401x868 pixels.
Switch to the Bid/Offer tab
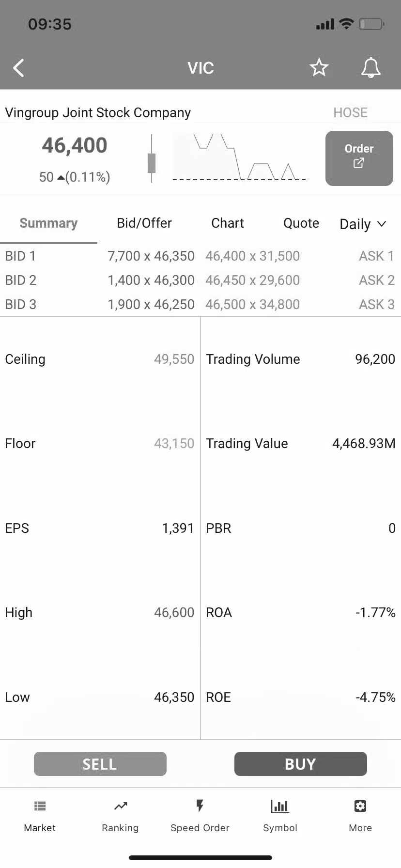click(x=144, y=223)
